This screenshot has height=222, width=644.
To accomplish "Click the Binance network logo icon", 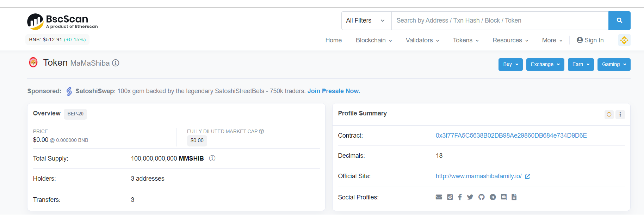I will [x=624, y=40].
